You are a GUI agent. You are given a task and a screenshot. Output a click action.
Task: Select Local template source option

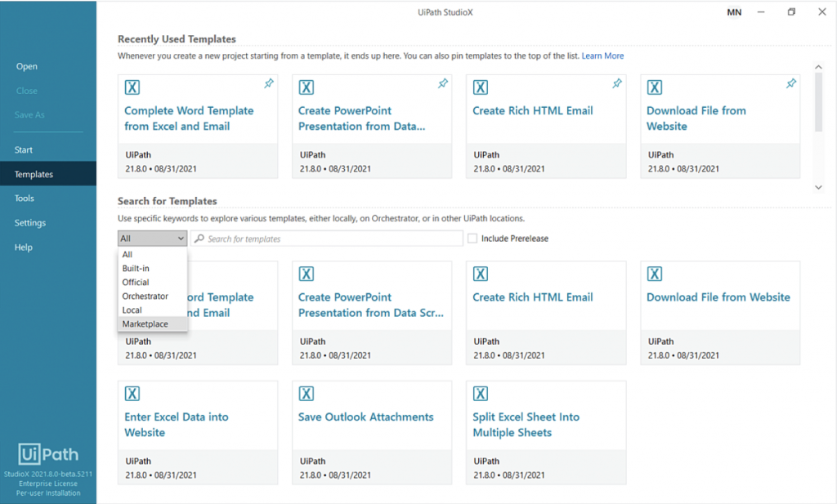pos(152,310)
